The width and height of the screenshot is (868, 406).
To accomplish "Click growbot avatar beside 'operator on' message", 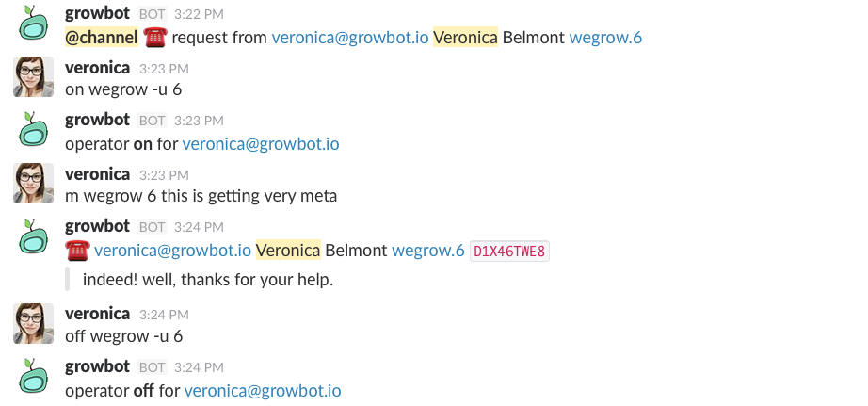I will 33,129.
